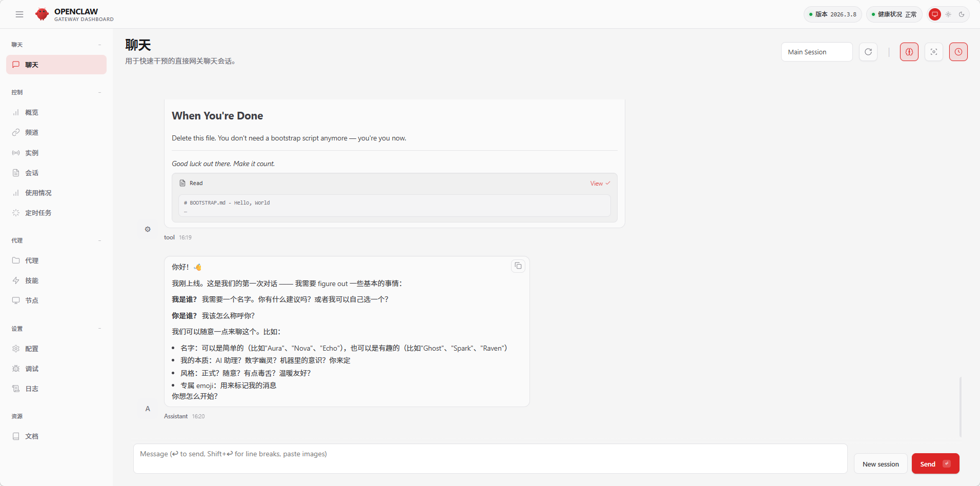Refresh the chat with reload icon
This screenshot has height=486, width=980.
868,52
